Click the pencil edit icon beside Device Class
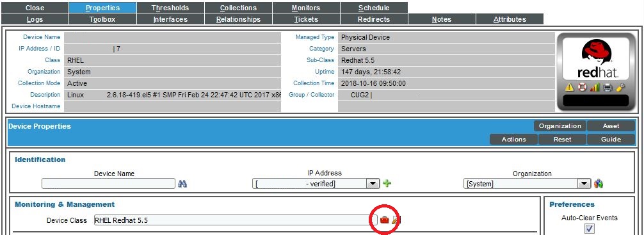The image size is (644, 235). coord(396,220)
